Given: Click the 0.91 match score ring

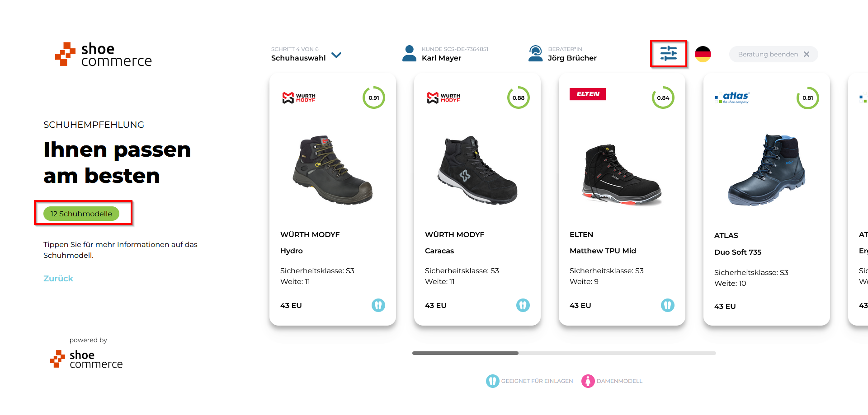Looking at the screenshot, I should pyautogui.click(x=374, y=98).
